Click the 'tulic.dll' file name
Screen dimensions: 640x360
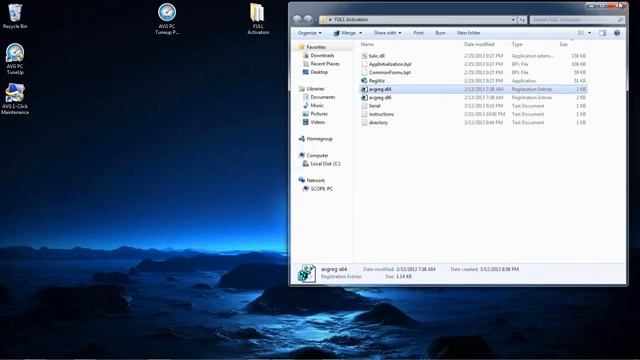377,56
